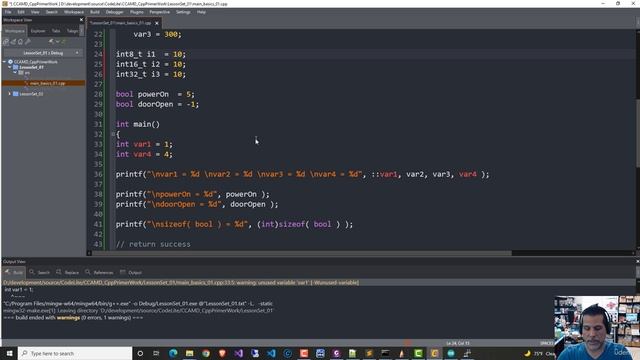Image resolution: width=640 pixels, height=360 pixels.
Task: Switch to the Output tab in Output View
Action: [131, 272]
